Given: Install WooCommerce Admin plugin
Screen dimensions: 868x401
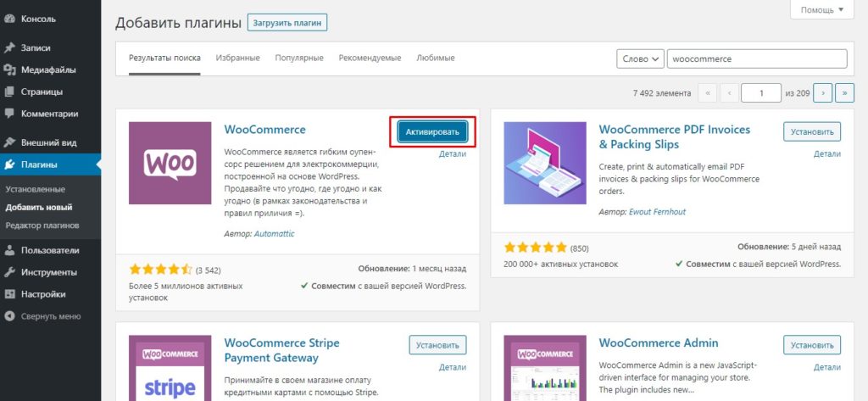Looking at the screenshot, I should tap(812, 345).
